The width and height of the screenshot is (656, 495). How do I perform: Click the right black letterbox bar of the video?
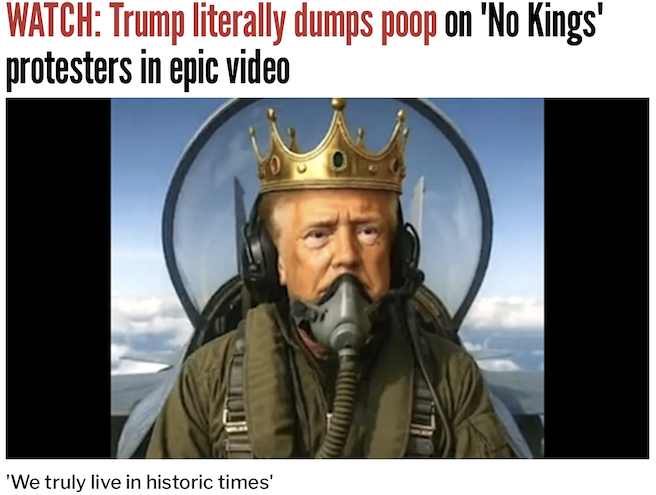pos(596,278)
